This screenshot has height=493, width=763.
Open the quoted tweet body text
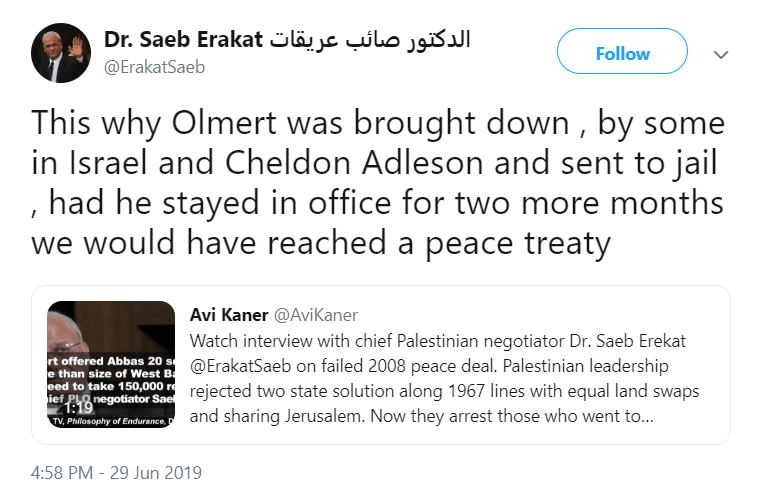pos(444,379)
